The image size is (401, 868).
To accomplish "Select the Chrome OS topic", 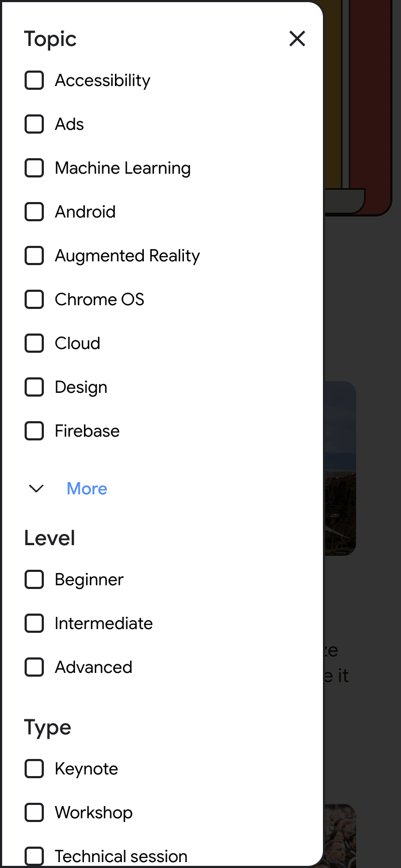I will [x=34, y=299].
